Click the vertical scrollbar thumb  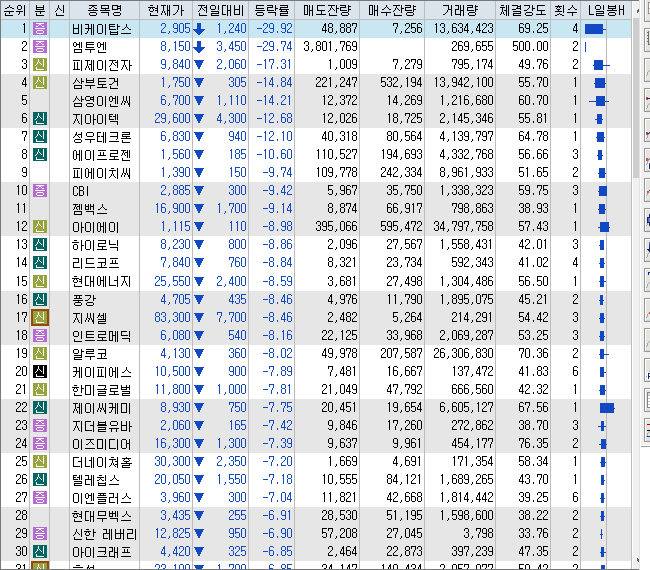pos(637,97)
